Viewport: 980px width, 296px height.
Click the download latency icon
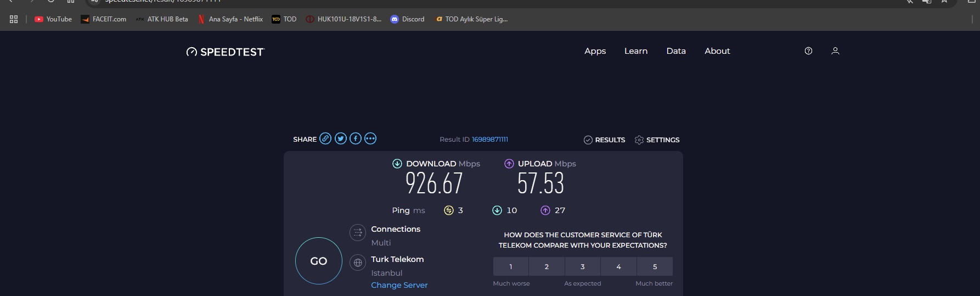pyautogui.click(x=497, y=210)
